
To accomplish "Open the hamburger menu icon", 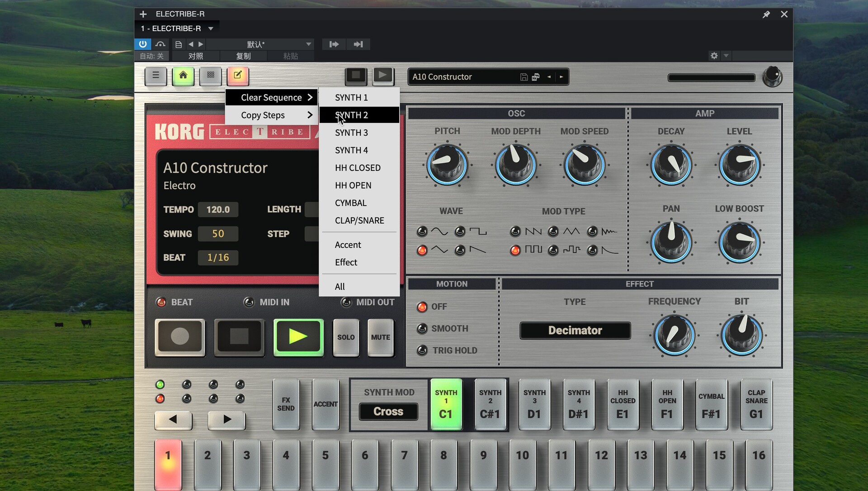I will pos(156,76).
